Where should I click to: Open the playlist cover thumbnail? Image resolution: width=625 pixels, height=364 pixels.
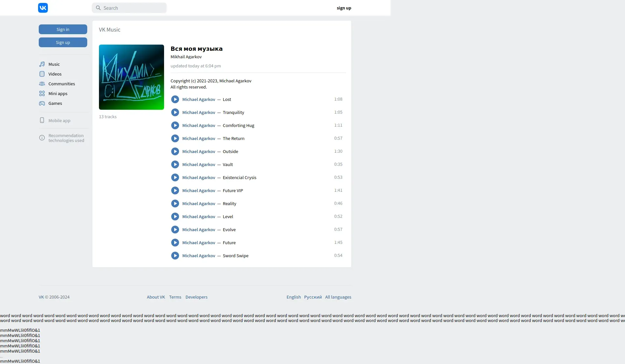coord(132,77)
